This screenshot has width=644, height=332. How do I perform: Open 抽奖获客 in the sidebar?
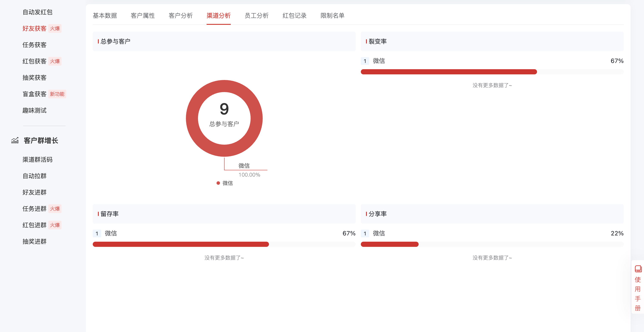coord(34,77)
